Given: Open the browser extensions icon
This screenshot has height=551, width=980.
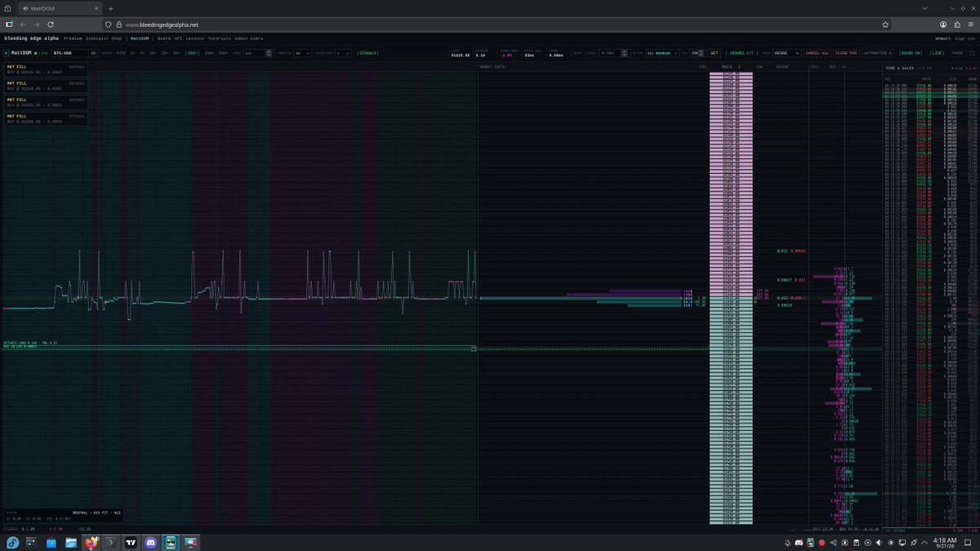Looking at the screenshot, I should click(x=957, y=24).
